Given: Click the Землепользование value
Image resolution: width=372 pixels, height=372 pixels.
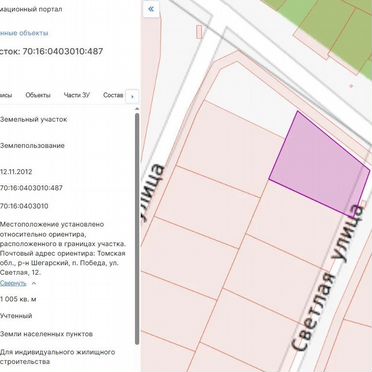Looking at the screenshot, I should [x=32, y=145].
